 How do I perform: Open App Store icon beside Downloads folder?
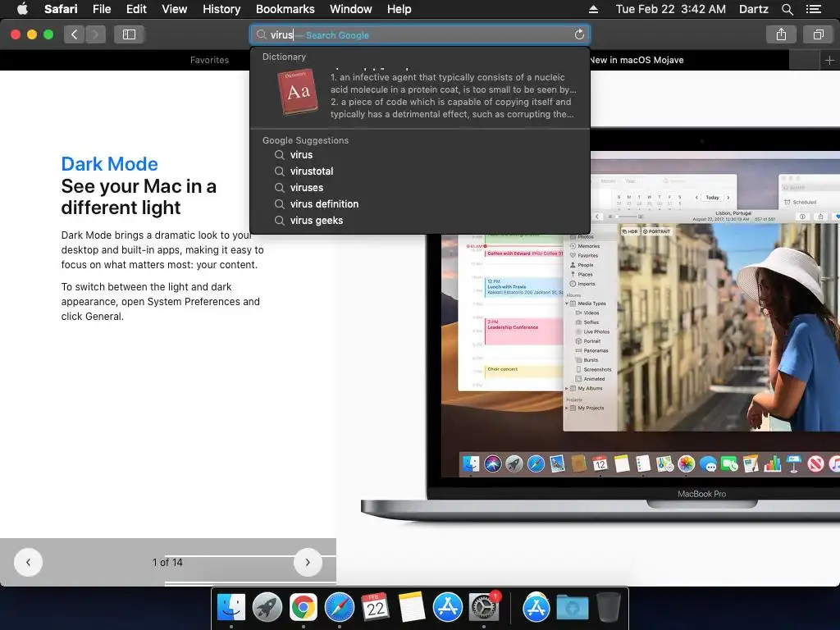pyautogui.click(x=536, y=608)
